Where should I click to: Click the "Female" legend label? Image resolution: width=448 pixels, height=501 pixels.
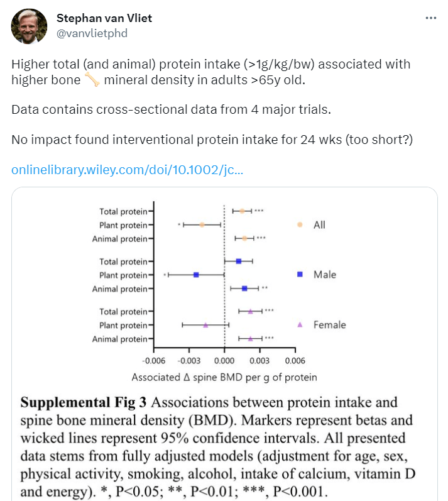(x=330, y=325)
